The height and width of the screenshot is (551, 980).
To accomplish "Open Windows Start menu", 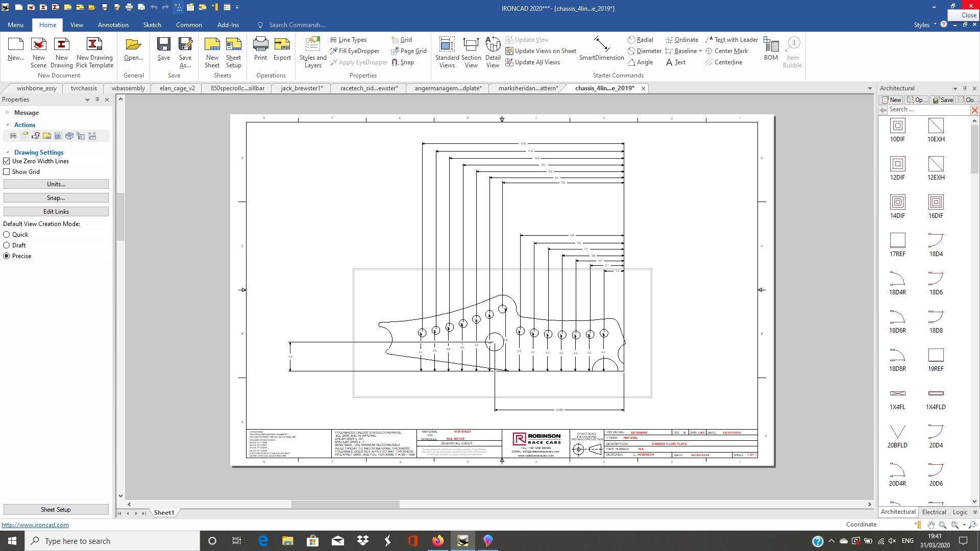I will tap(12, 541).
